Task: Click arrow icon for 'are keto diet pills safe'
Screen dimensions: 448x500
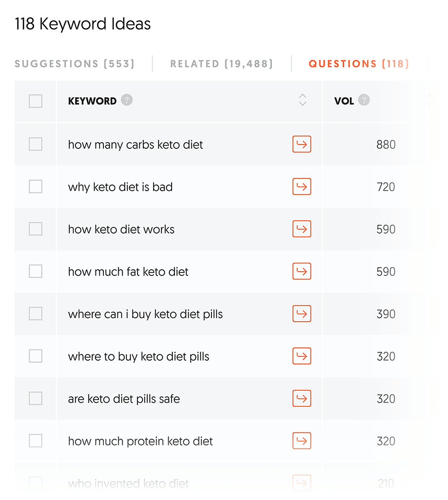Action: pos(302,398)
